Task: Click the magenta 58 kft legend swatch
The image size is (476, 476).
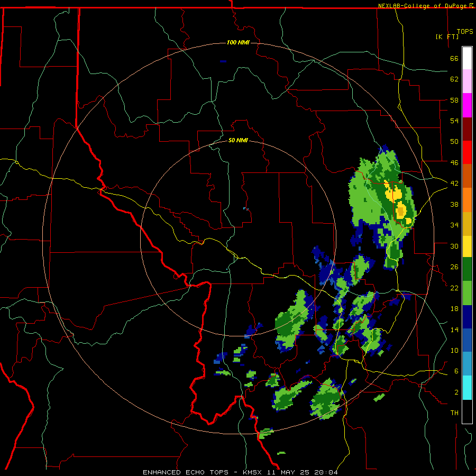Action: tap(467, 105)
